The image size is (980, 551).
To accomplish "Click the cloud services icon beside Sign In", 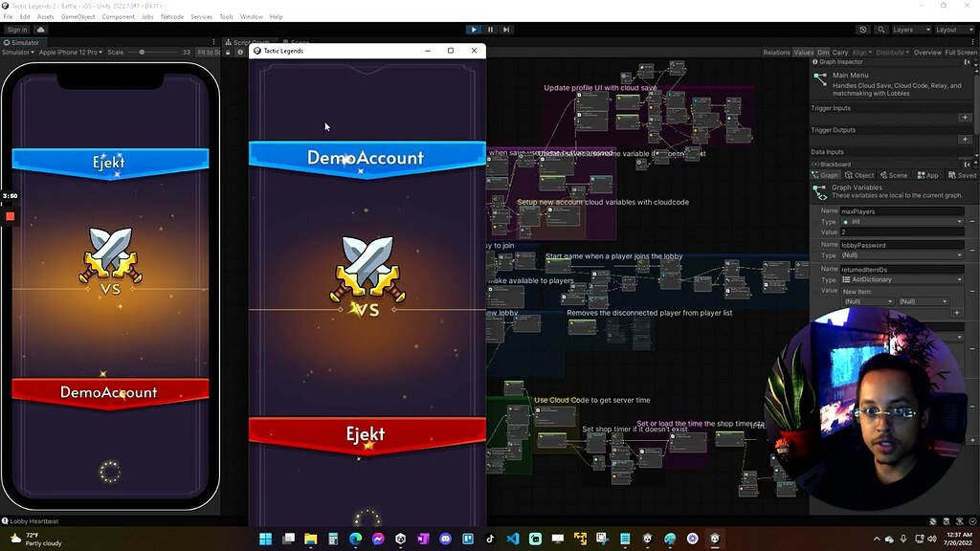I will [x=41, y=30].
